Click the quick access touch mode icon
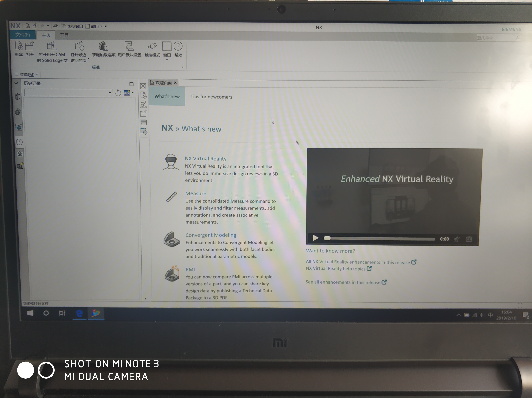 tap(55, 26)
